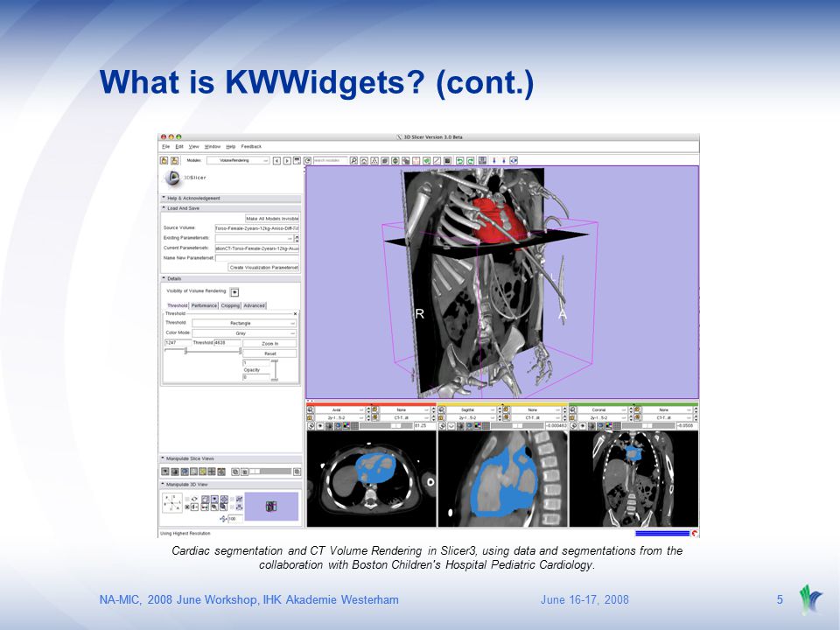Open the Axial orientation dropdown

(x=340, y=409)
